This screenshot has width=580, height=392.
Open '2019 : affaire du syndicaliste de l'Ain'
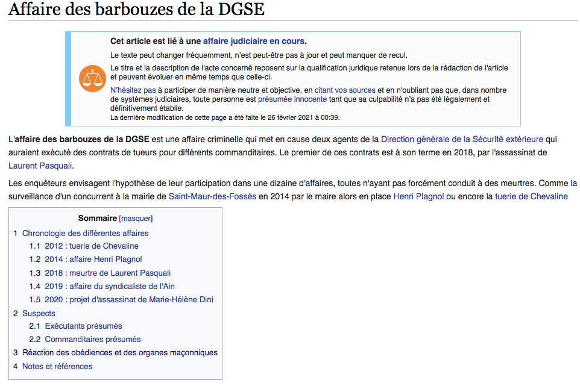[x=110, y=287]
